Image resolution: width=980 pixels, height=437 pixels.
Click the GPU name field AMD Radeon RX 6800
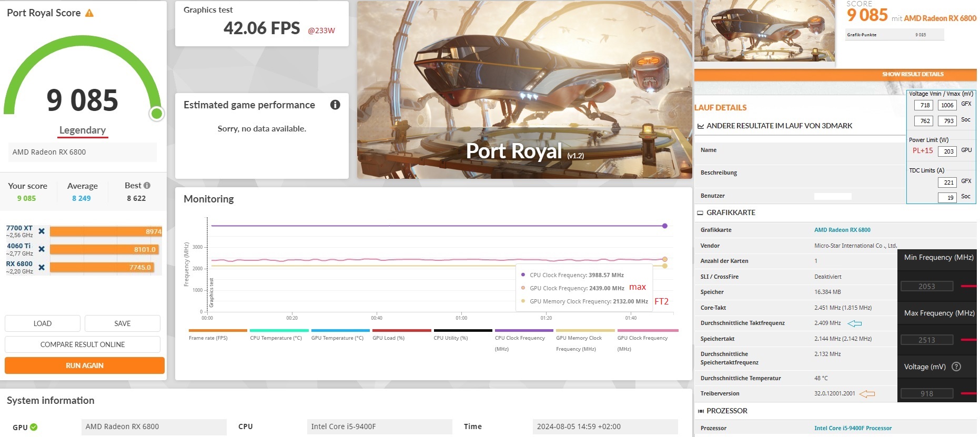pyautogui.click(x=154, y=426)
